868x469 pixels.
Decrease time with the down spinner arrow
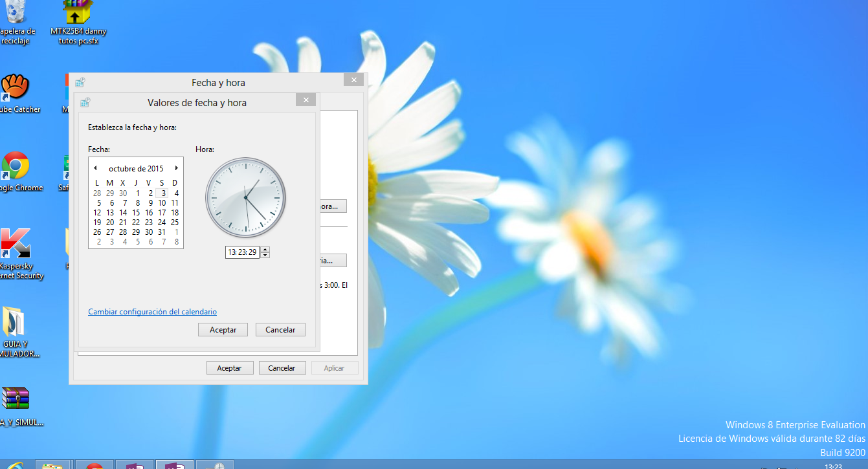tap(265, 255)
